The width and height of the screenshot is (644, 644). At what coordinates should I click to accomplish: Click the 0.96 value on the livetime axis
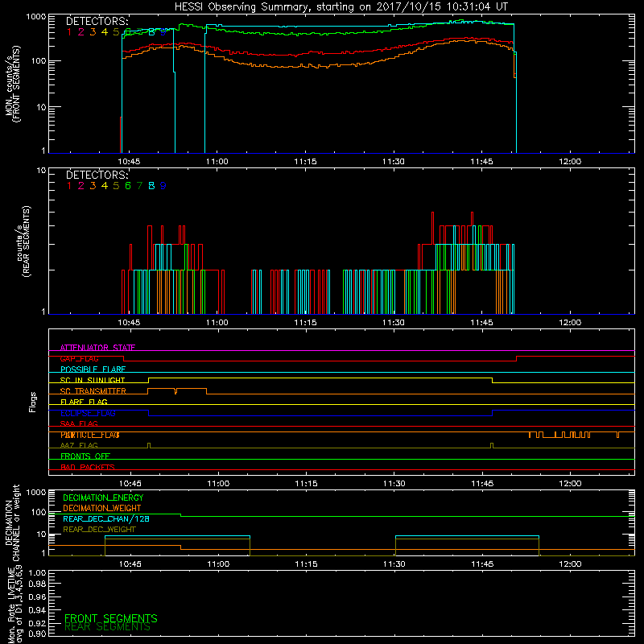(37, 597)
